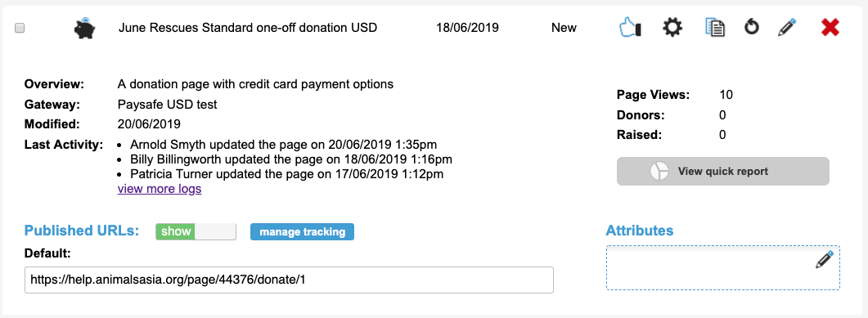The image size is (868, 318).
Task: Toggle the Published URLs show switch
Action: click(196, 231)
